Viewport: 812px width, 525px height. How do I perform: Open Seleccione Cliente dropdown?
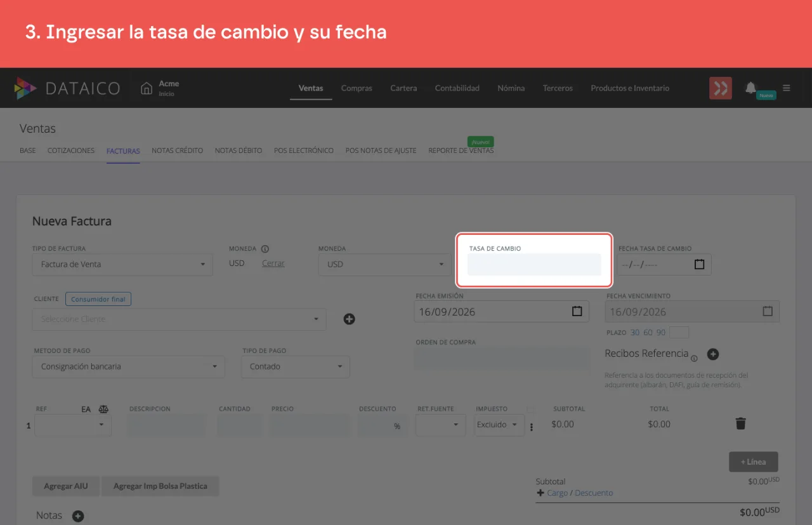[x=180, y=319]
